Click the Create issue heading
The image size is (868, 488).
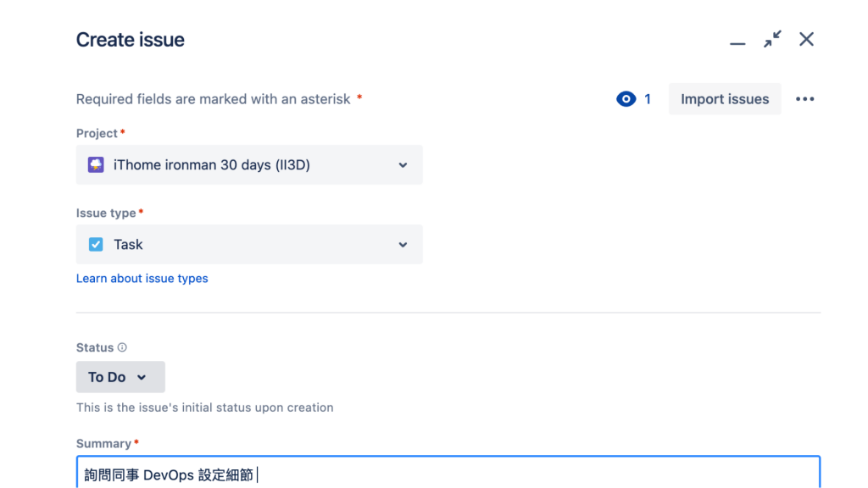tap(131, 40)
